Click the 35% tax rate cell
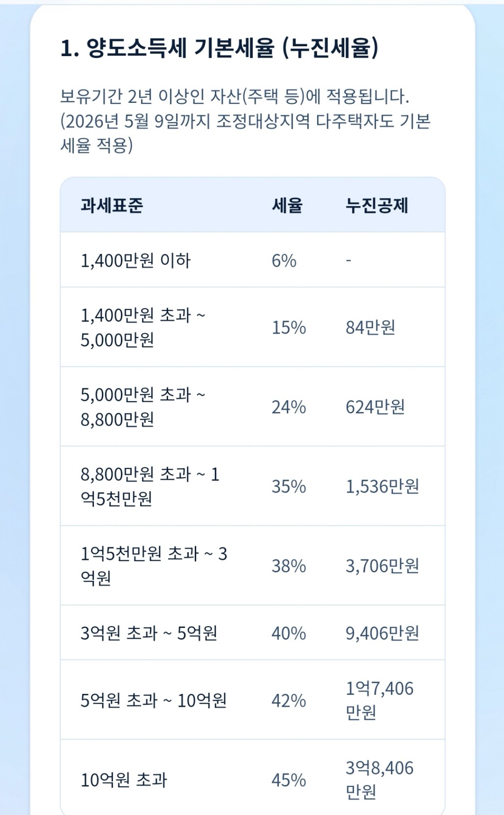504x815 pixels. click(289, 487)
